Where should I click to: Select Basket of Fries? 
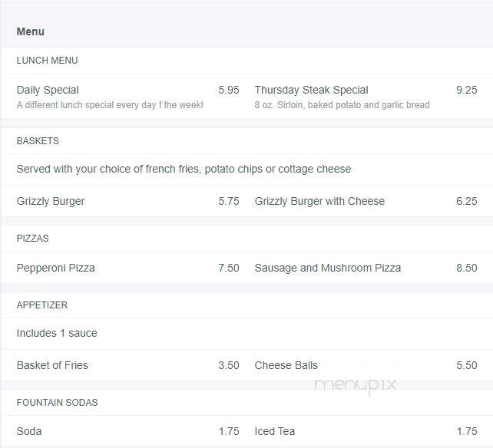pyautogui.click(x=52, y=365)
